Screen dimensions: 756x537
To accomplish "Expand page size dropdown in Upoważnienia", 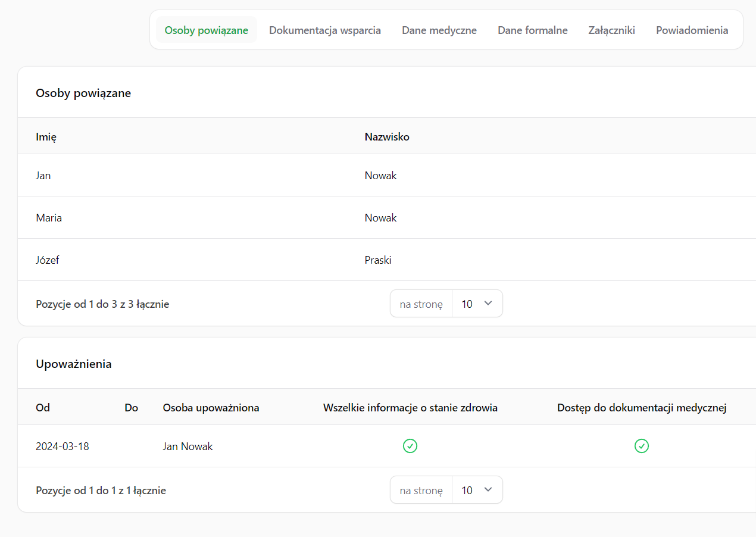I will [x=477, y=490].
